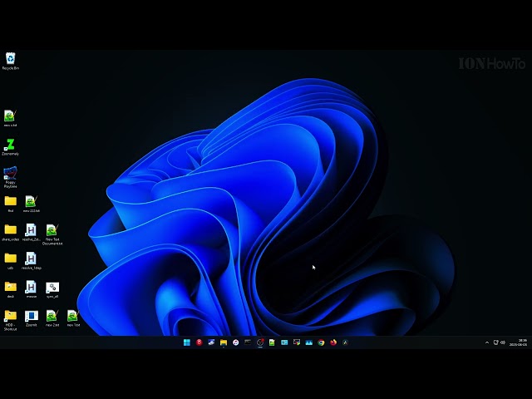This screenshot has width=532, height=399.
Task: Open Firefox from the taskbar
Action: pyautogui.click(x=333, y=342)
